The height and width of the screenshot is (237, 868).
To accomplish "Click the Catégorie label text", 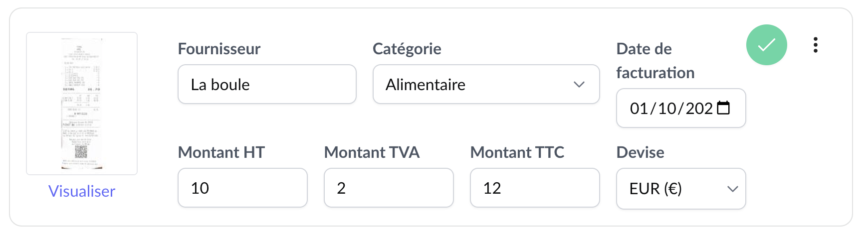I will [407, 49].
